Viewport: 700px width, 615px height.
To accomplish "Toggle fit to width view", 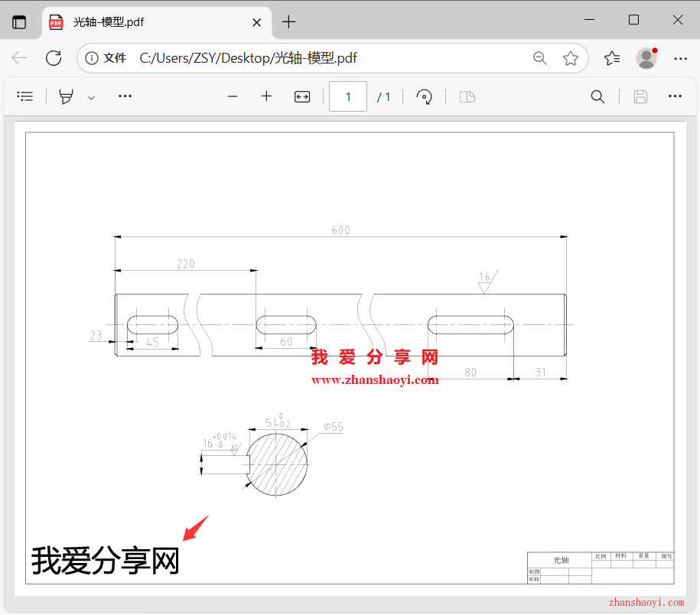I will [x=302, y=96].
